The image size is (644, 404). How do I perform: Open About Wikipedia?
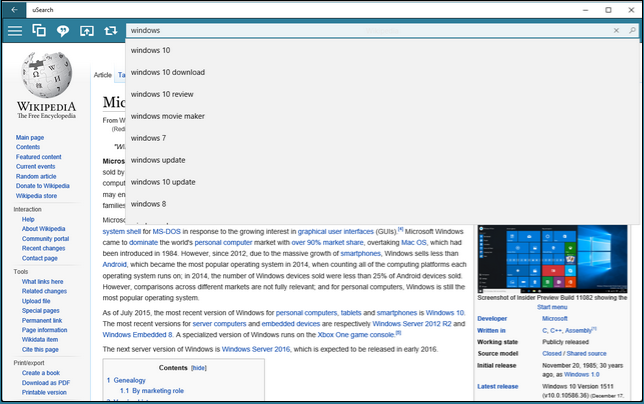point(44,229)
